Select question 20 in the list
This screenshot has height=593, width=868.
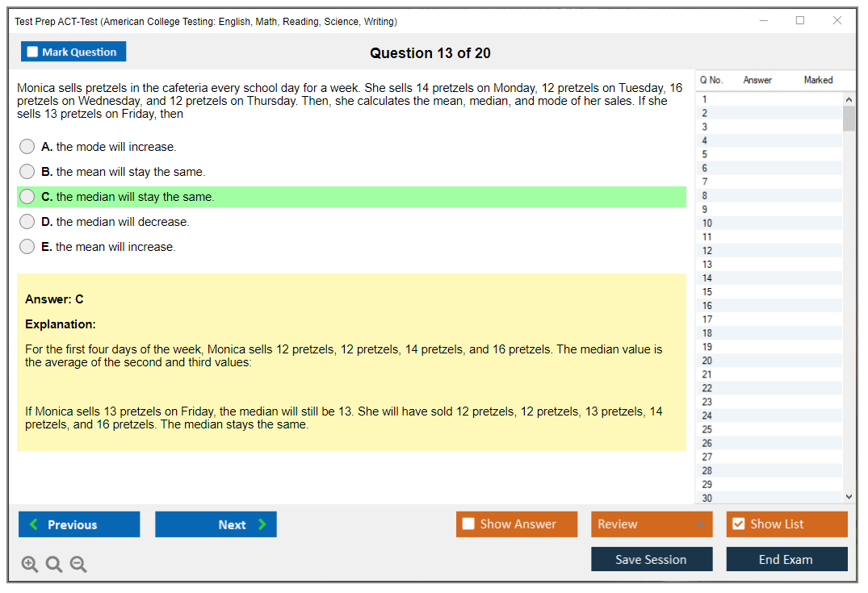[x=707, y=361]
